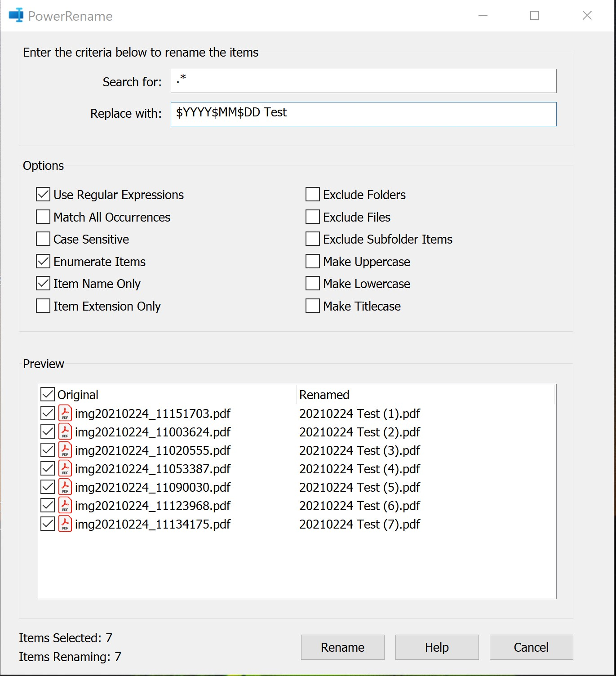Click the PDF icon beside img20210224_11123968.pdf
616x676 pixels.
point(65,505)
